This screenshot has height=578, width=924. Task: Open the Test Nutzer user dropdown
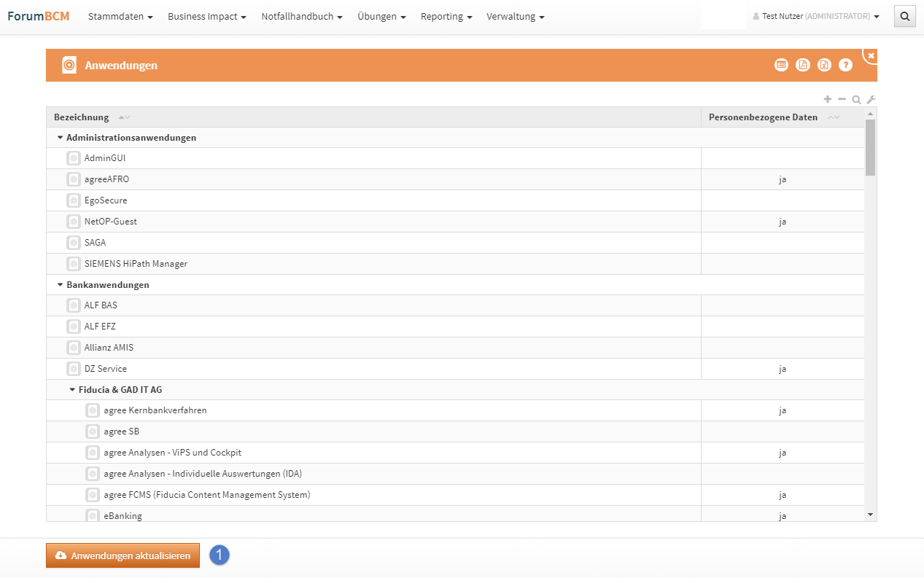pos(815,16)
